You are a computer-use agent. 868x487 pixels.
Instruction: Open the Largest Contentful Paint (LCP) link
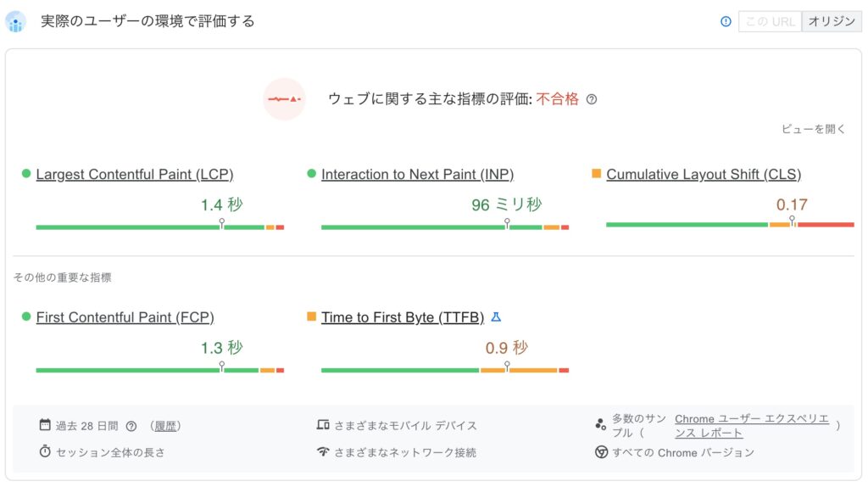coord(135,174)
